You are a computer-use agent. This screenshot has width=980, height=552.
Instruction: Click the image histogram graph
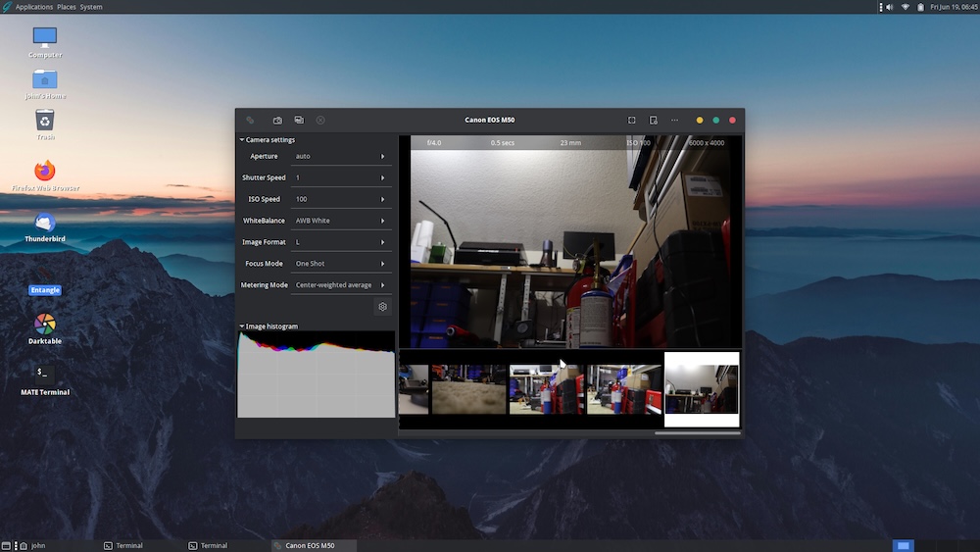point(317,375)
